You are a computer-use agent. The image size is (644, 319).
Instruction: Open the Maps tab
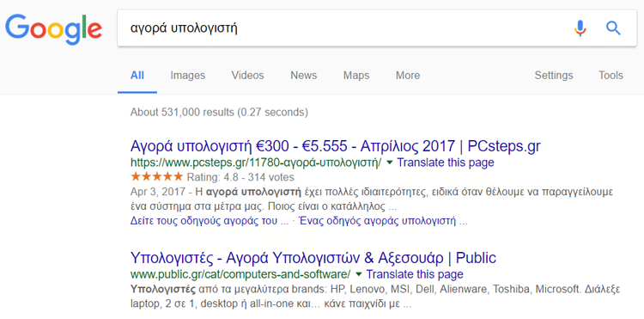[x=356, y=76]
